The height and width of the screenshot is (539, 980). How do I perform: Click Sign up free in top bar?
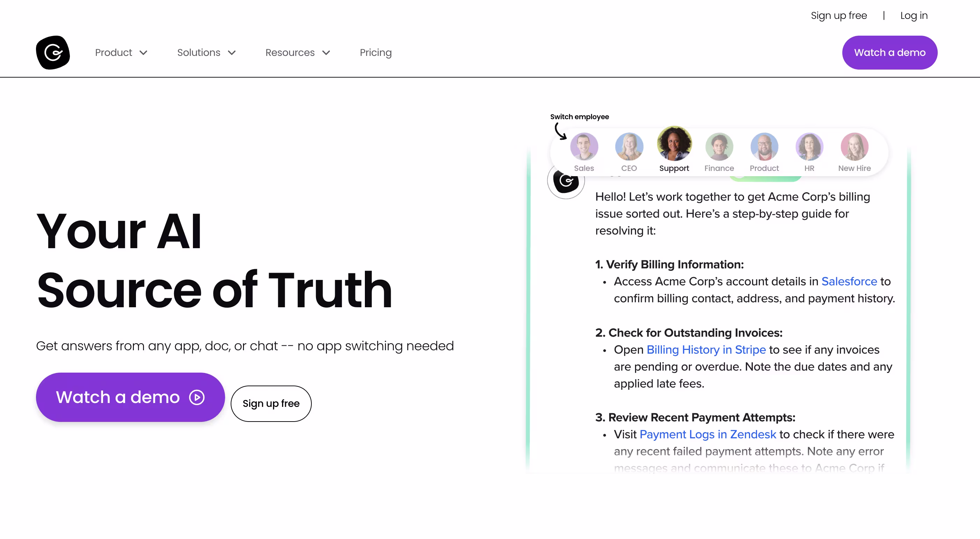click(838, 16)
